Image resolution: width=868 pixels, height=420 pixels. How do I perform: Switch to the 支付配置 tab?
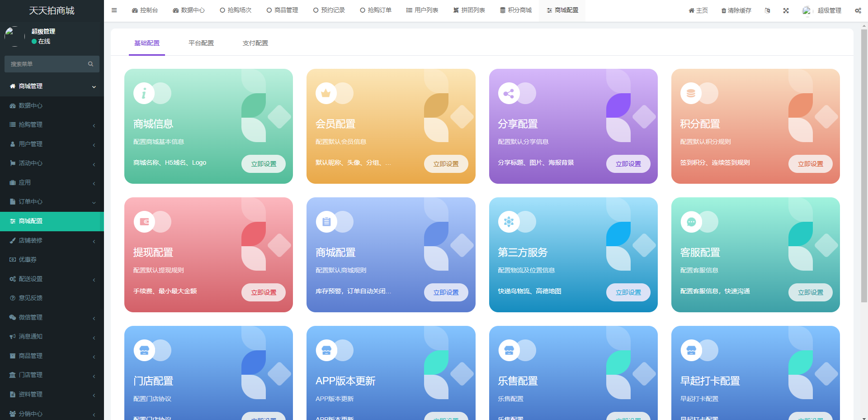255,43
